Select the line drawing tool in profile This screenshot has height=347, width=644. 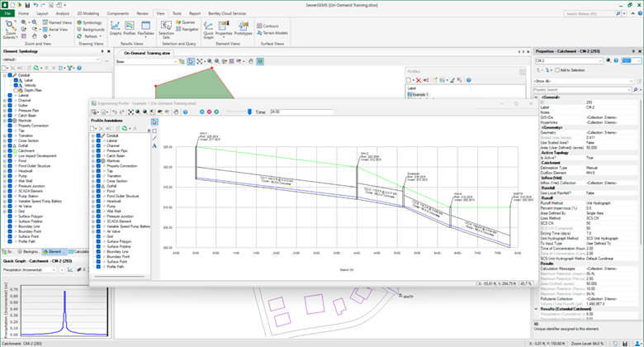[x=154, y=138]
